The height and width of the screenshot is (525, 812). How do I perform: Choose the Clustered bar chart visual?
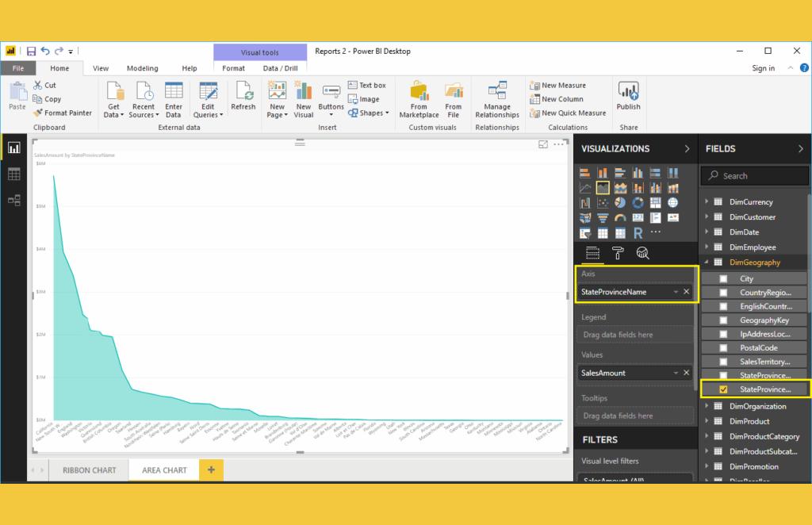[620, 173]
